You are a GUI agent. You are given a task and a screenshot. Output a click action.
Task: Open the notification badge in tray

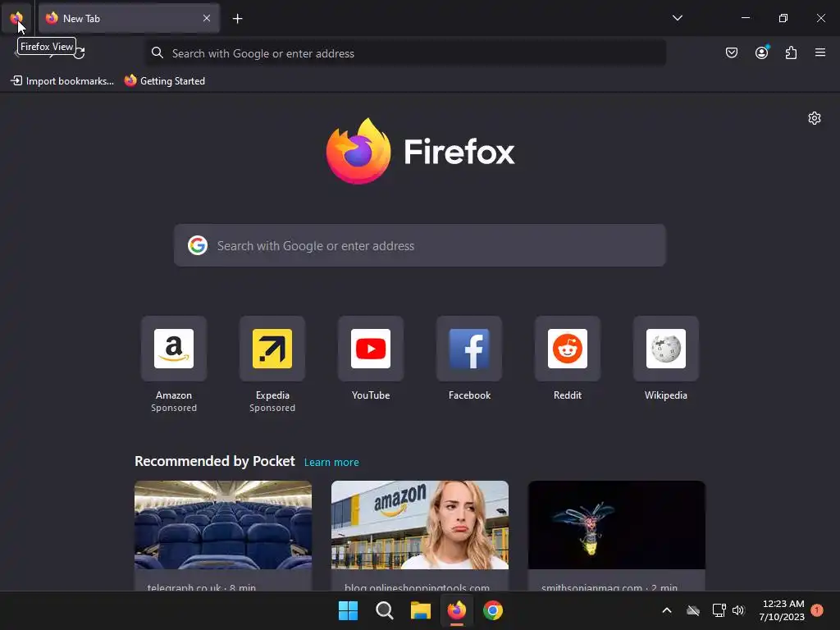pyautogui.click(x=817, y=610)
